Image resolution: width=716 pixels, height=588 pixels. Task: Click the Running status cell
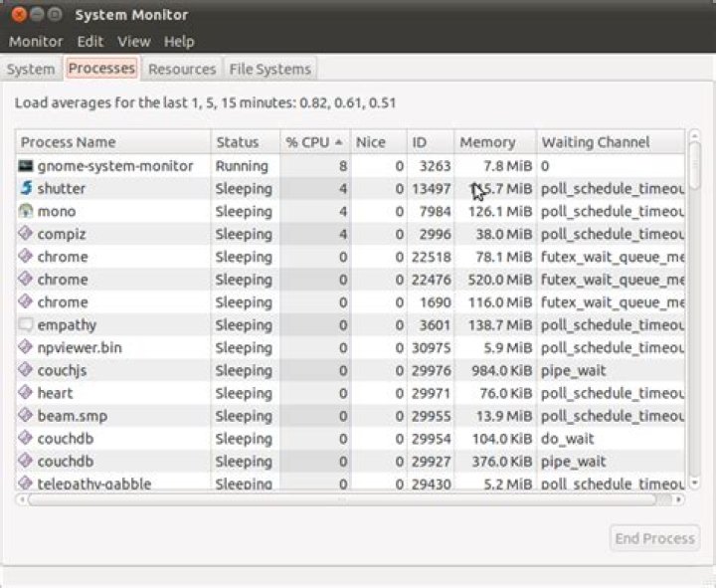click(x=242, y=166)
